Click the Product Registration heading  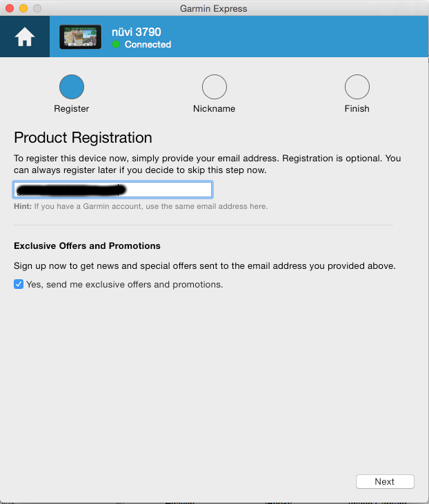83,138
